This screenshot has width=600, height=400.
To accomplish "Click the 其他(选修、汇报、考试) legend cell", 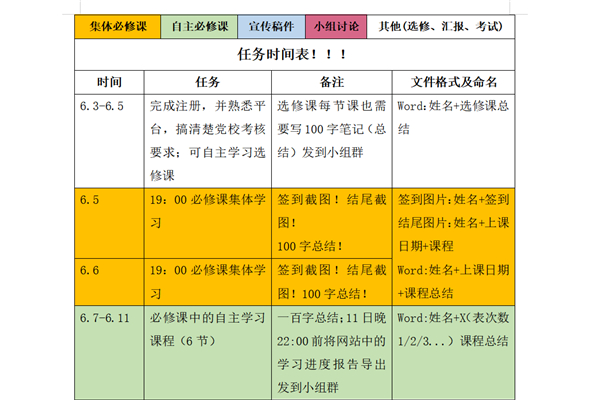I will pyautogui.click(x=454, y=26).
